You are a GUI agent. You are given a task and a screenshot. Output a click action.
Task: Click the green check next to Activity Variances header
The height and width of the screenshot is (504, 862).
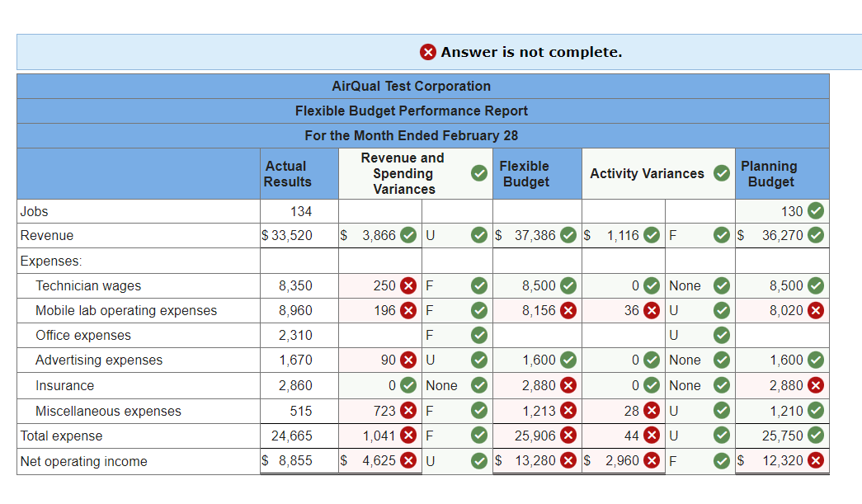click(721, 173)
